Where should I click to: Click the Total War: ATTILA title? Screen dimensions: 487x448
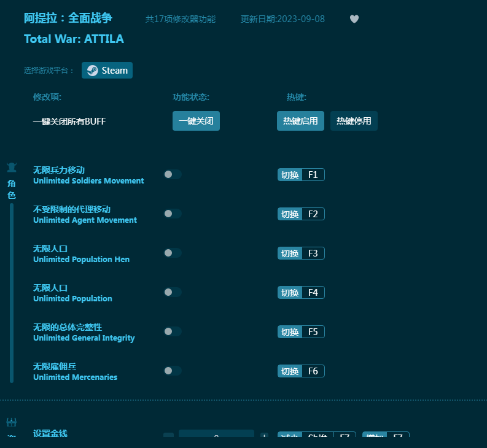click(74, 39)
